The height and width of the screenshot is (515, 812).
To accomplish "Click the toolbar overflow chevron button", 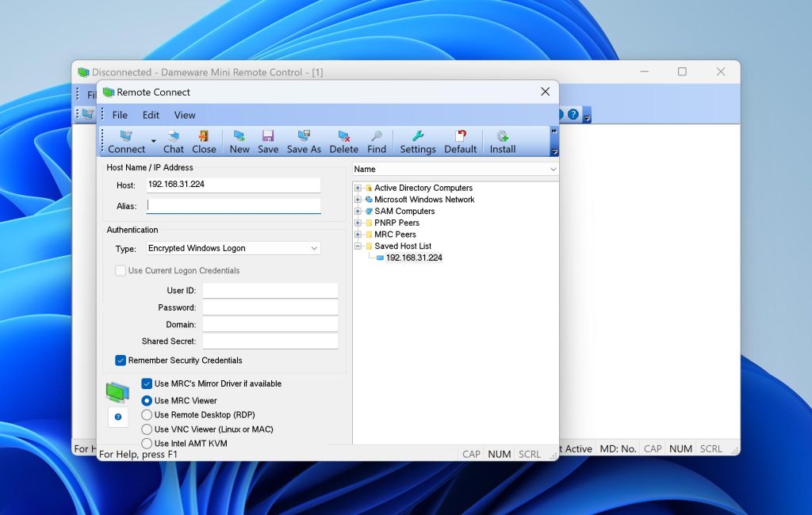I will [x=553, y=132].
